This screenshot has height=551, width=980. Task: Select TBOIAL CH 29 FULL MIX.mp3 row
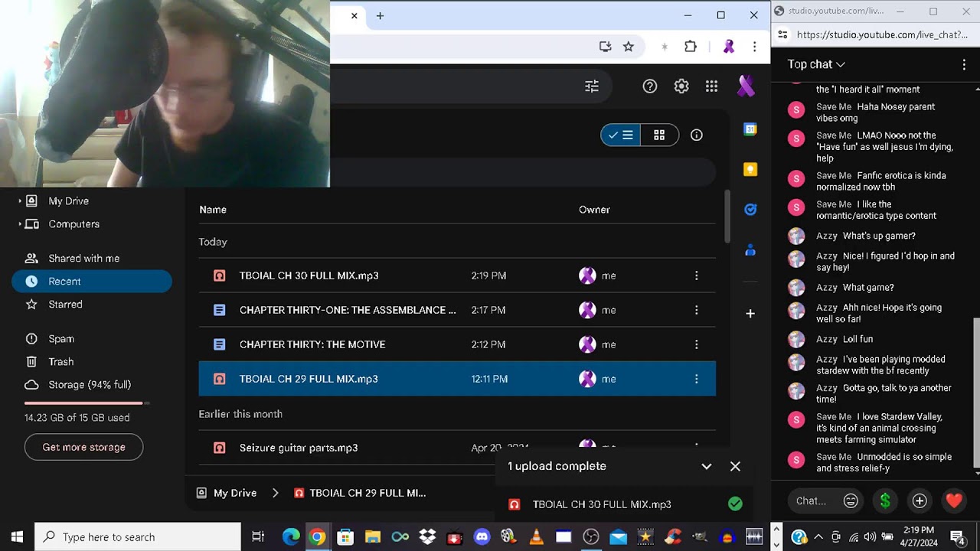click(457, 379)
